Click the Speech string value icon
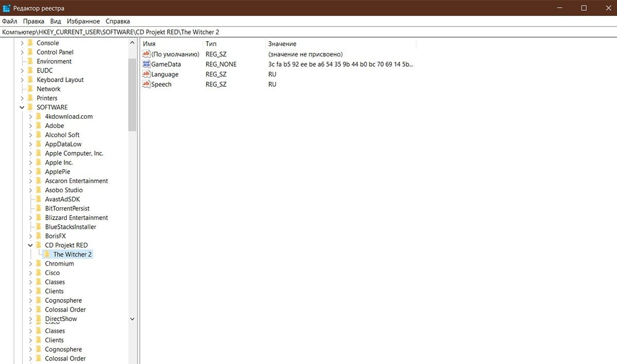Image resolution: width=617 pixels, height=364 pixels. (x=146, y=84)
